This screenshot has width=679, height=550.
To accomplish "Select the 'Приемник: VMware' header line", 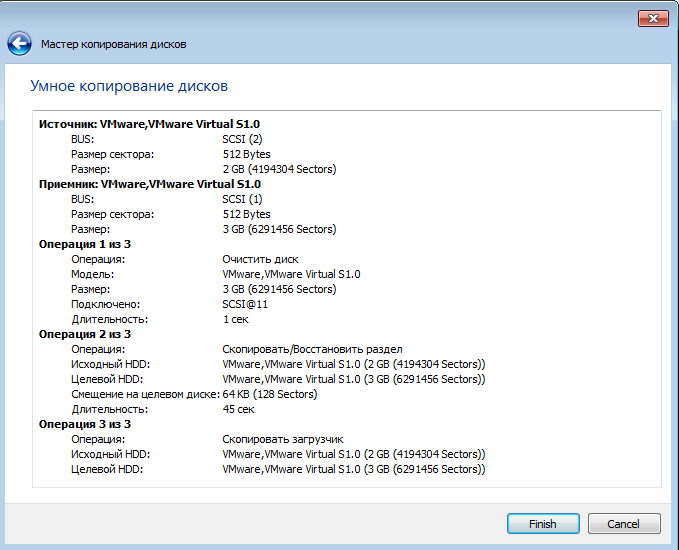I will coord(150,184).
